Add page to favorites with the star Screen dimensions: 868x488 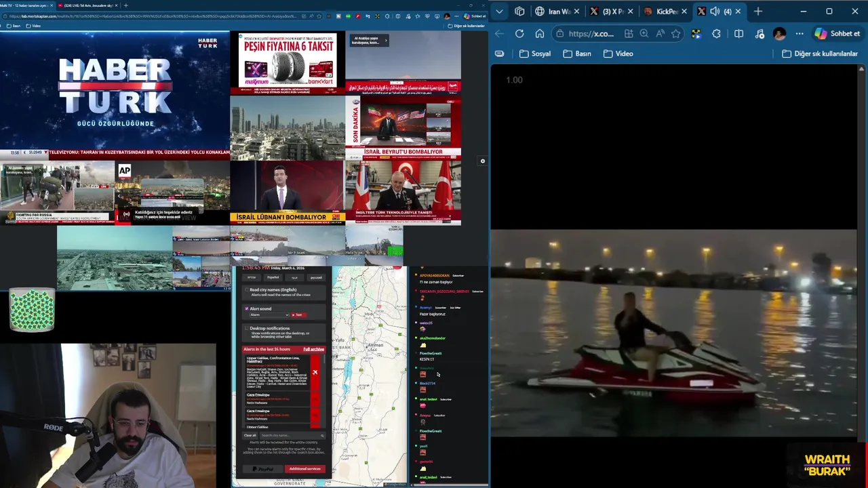675,33
